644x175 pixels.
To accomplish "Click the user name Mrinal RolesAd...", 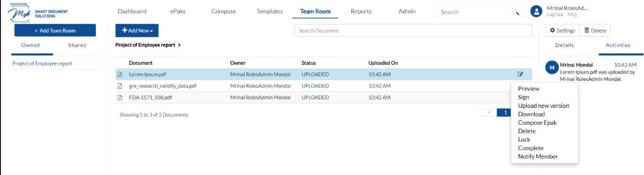I will tap(567, 8).
